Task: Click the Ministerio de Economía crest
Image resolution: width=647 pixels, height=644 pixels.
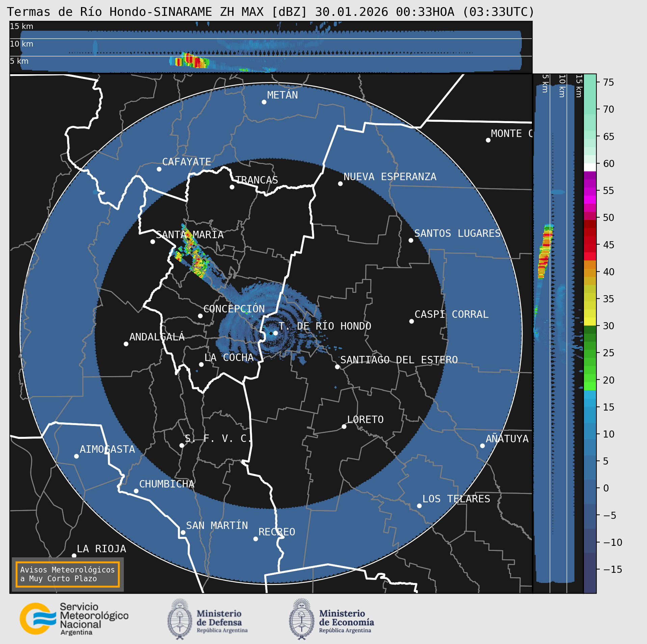Action: pos(301,619)
